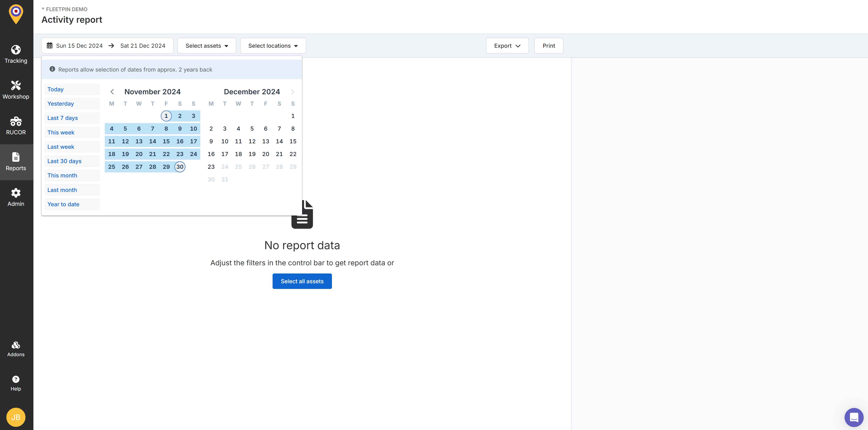The height and width of the screenshot is (430, 868).
Task: Click the December 2024 month heading
Action: (252, 92)
